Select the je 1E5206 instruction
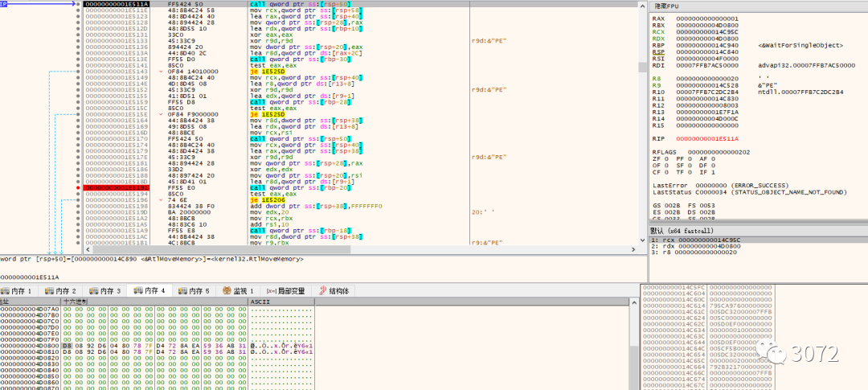 point(269,200)
